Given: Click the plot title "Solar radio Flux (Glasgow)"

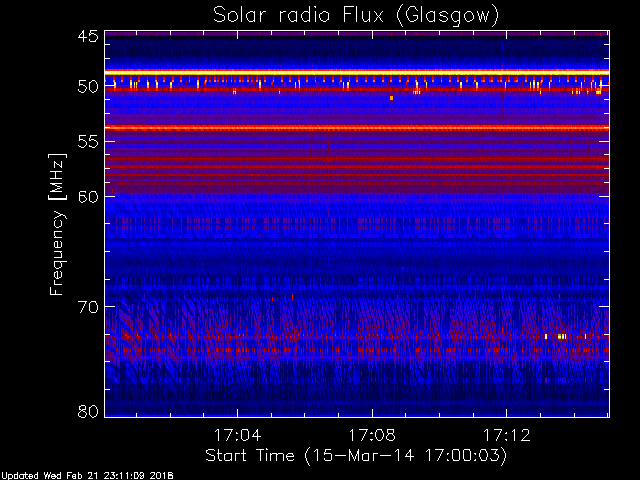Looking at the screenshot, I should click(356, 16).
